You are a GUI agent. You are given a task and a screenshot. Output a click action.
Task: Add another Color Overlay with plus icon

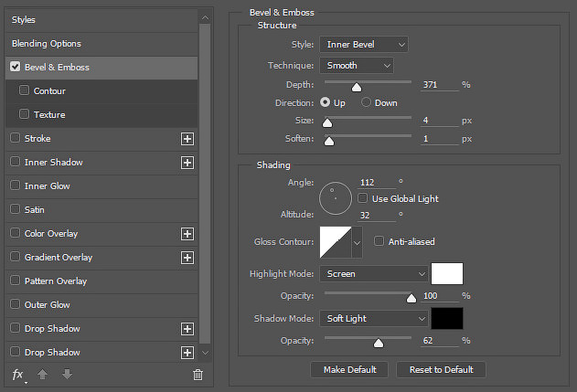click(x=187, y=234)
